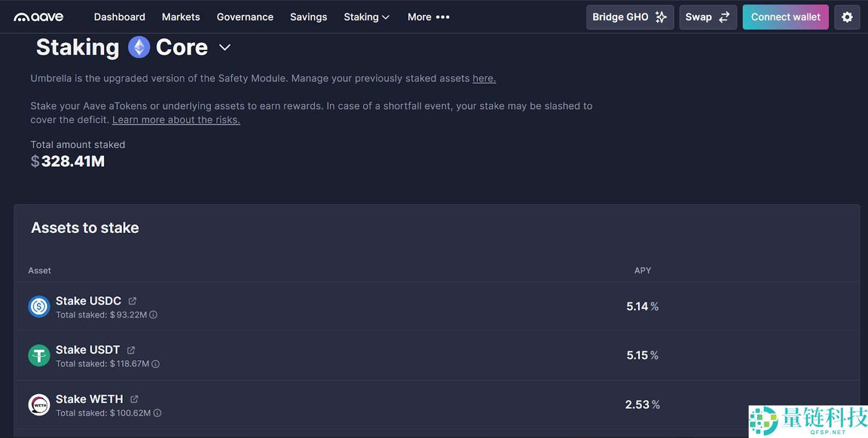Click the 2.53% APY value
Viewport: 868px width, 438px height.
click(x=642, y=405)
